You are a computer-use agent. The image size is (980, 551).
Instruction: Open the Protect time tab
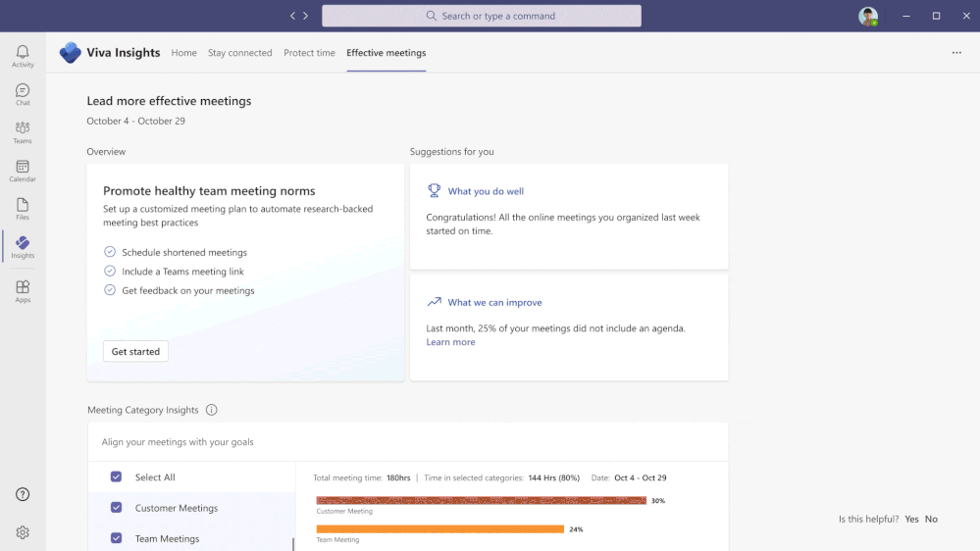[x=309, y=53]
